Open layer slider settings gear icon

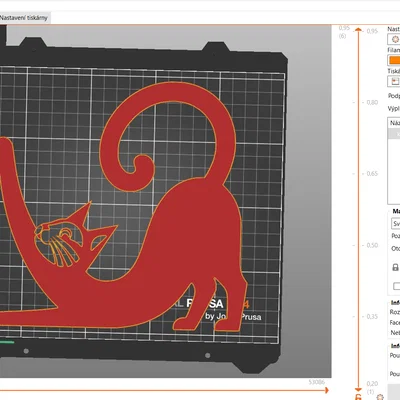pyautogui.click(x=380, y=397)
